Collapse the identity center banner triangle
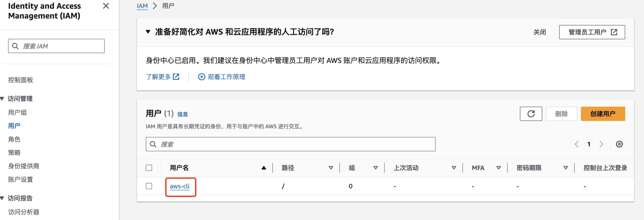This screenshot has height=220, width=644. point(148,32)
